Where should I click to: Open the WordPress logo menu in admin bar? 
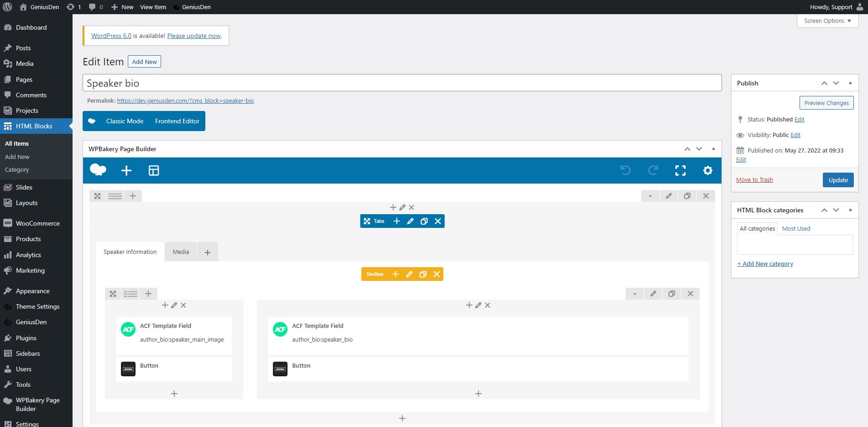pyautogui.click(x=8, y=7)
